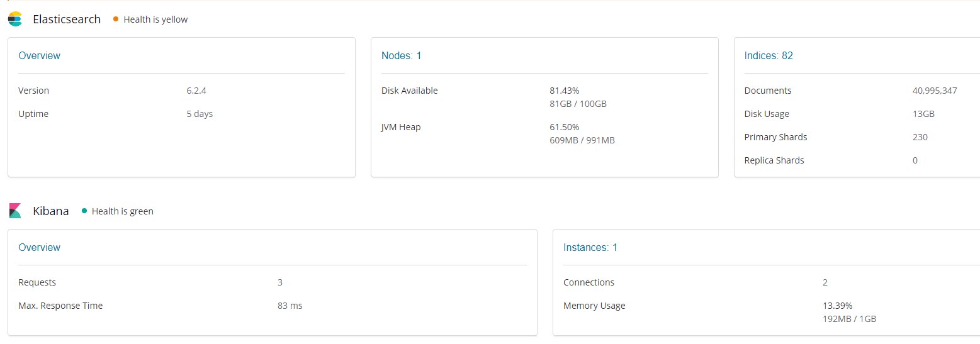Click the yellow health status dot
Viewport: 980px width, 344px height.
[116, 19]
